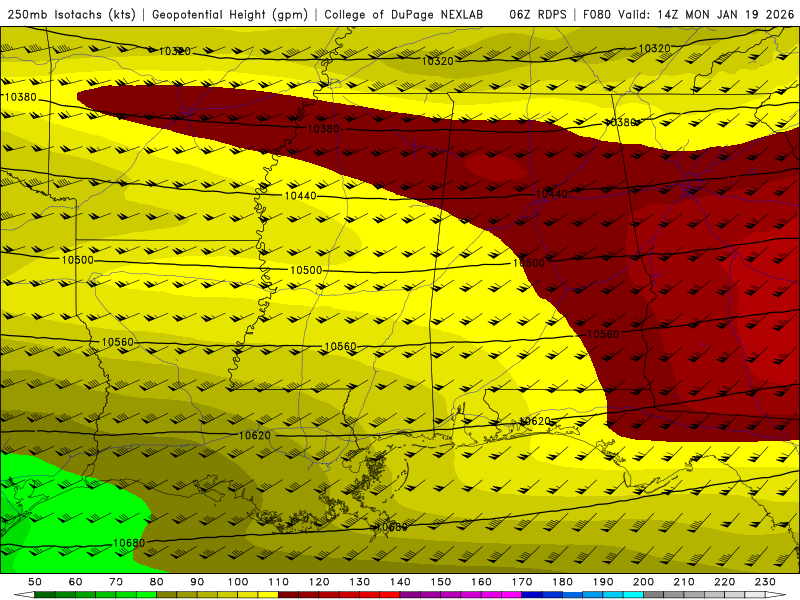Click the cyan 195–200 kt legend swatch
Image resolution: width=800 pixels, height=600 pixels.
point(633,595)
